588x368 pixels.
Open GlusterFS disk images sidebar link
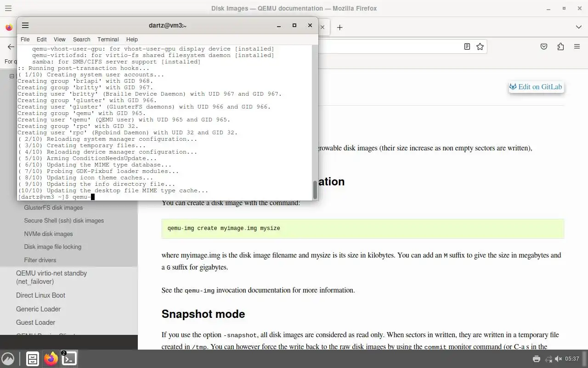[53, 207]
